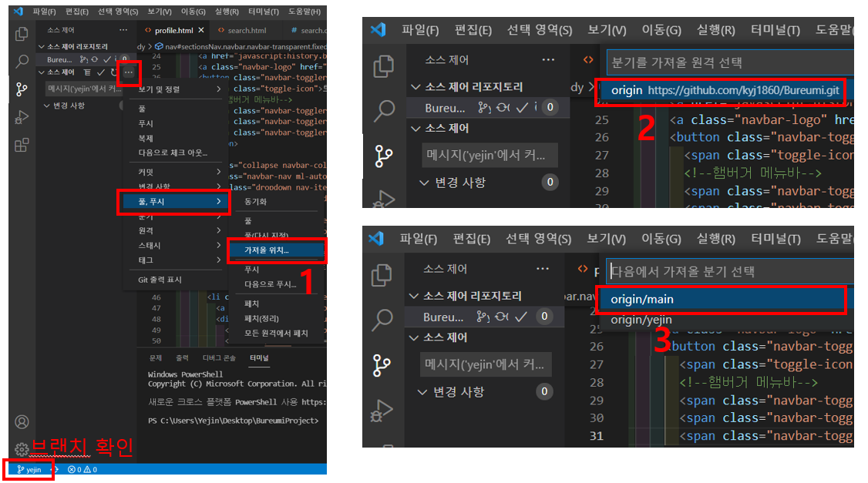Click sync icon on Bureu... row, left window
The image size is (868, 483).
click(x=95, y=59)
